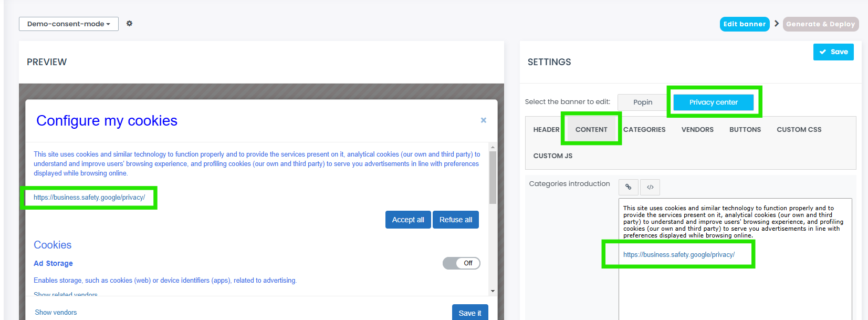The height and width of the screenshot is (320, 868).
Task: Click the preview scrollbar down arrow
Action: coord(493,291)
